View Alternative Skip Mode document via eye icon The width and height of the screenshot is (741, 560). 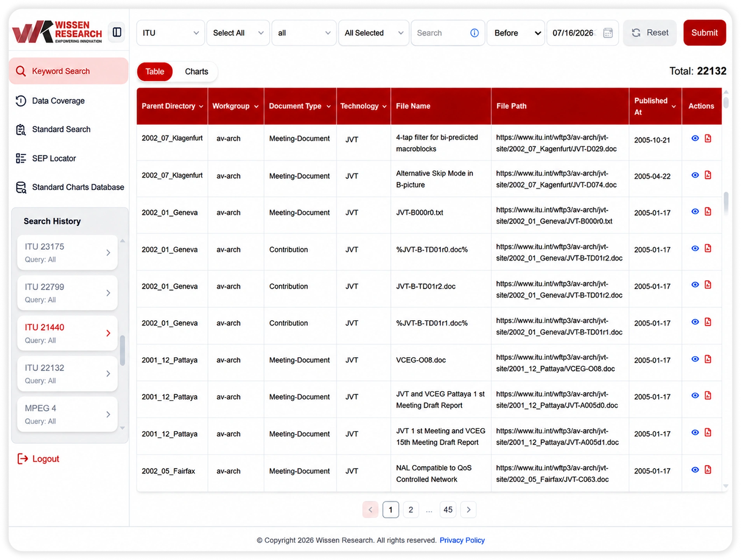(695, 175)
